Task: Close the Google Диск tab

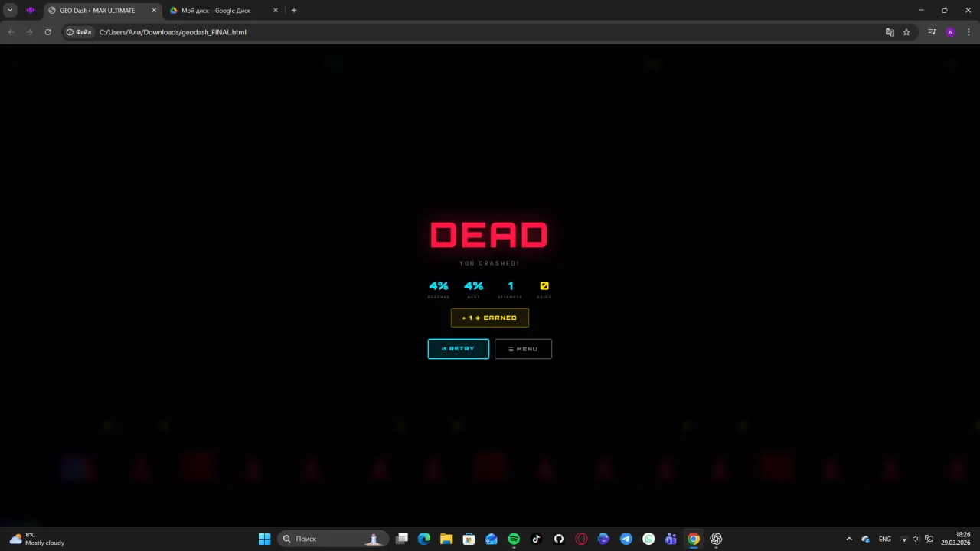Action: pyautogui.click(x=276, y=11)
